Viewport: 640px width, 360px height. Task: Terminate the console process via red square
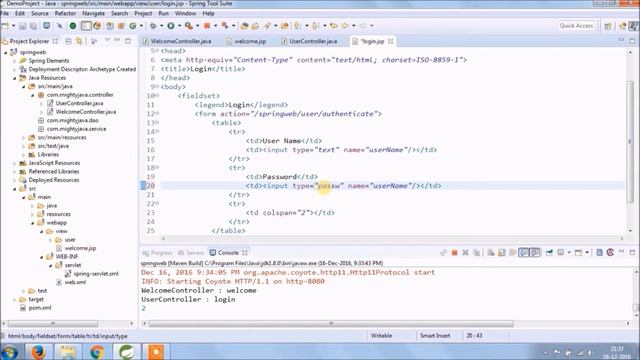coord(454,253)
